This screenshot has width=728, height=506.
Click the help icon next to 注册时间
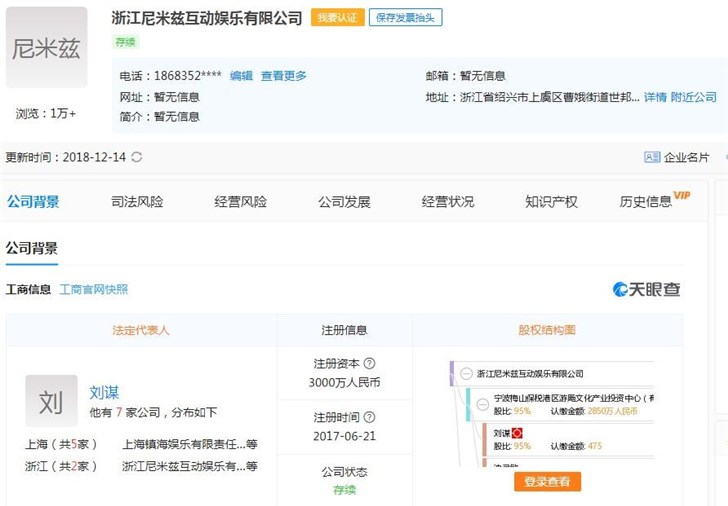(369, 417)
